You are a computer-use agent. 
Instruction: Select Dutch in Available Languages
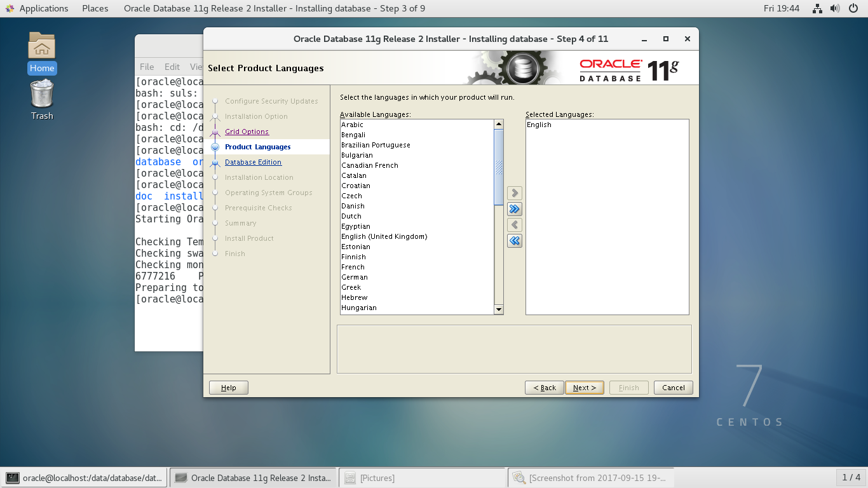(x=417, y=216)
